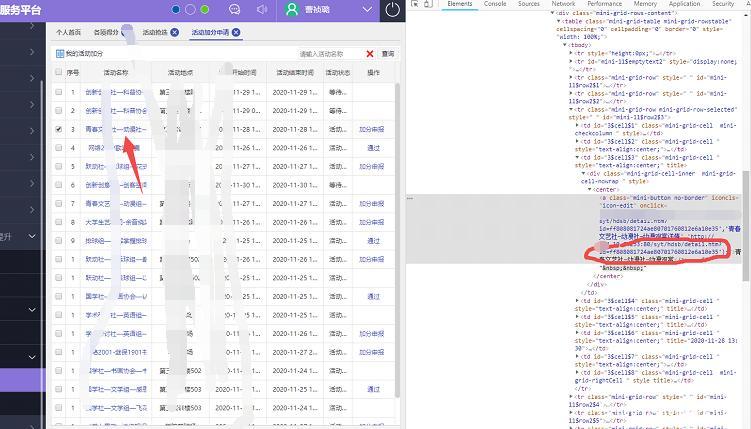Select the blue theme color dot

click(177, 9)
